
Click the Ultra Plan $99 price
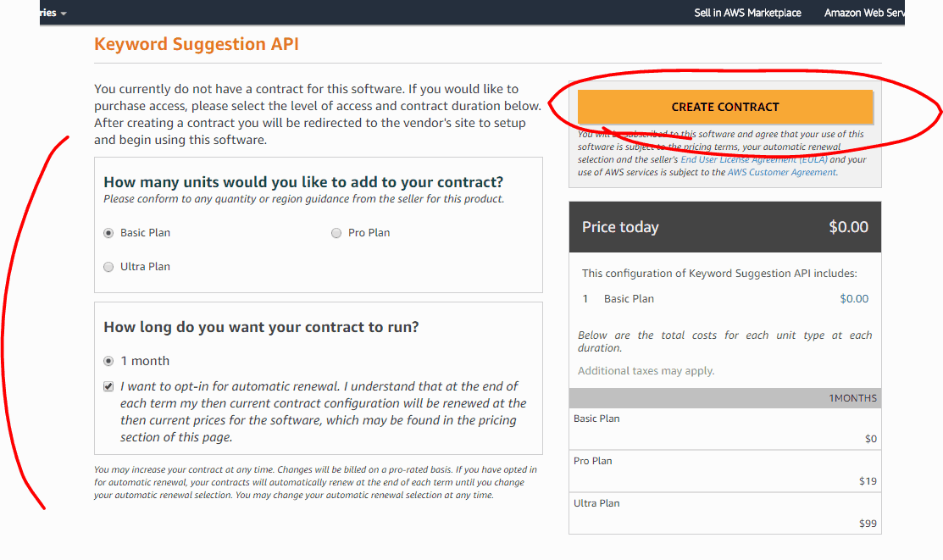[868, 524]
